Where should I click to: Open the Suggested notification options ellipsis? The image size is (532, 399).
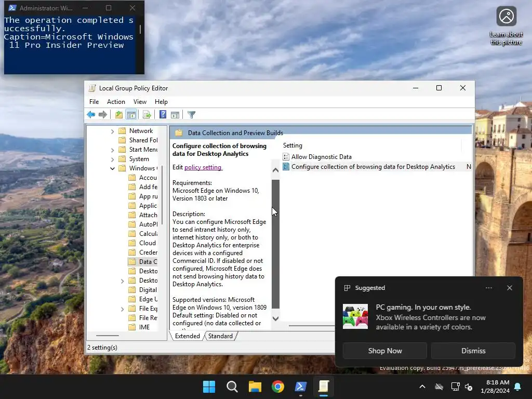tap(488, 288)
